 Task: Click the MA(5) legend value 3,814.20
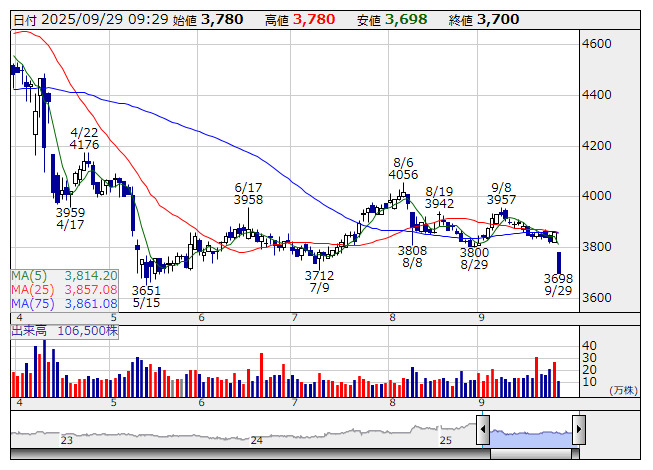[91, 276]
